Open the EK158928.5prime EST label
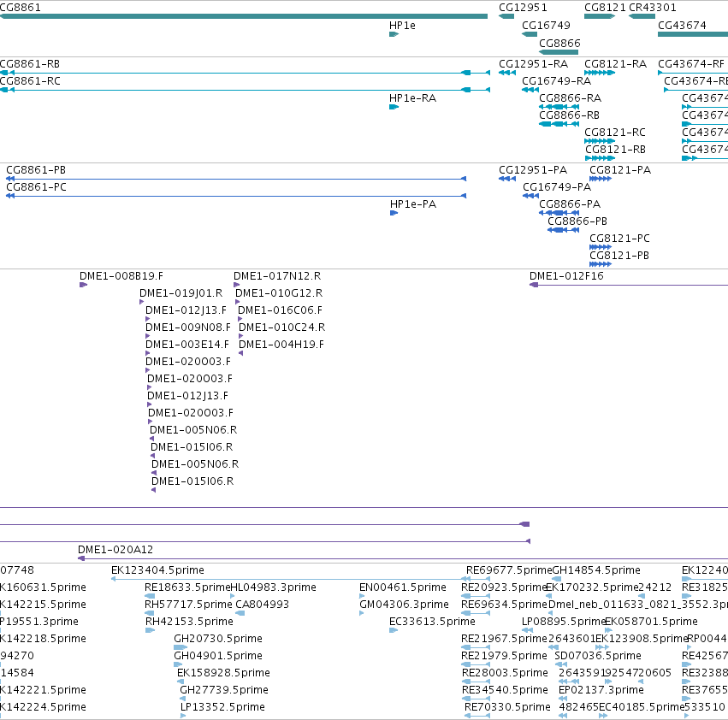This screenshot has width=728, height=720. (x=223, y=673)
